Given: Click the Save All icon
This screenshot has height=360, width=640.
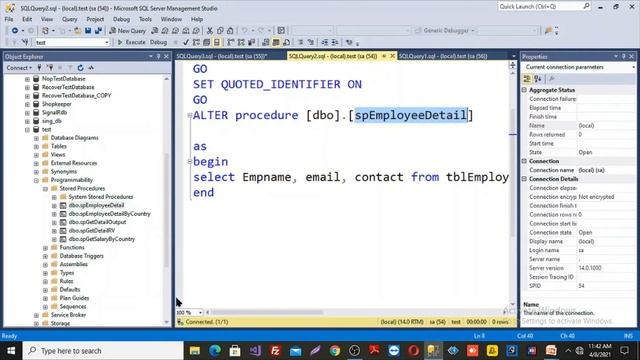Looking at the screenshot, I should (x=98, y=31).
